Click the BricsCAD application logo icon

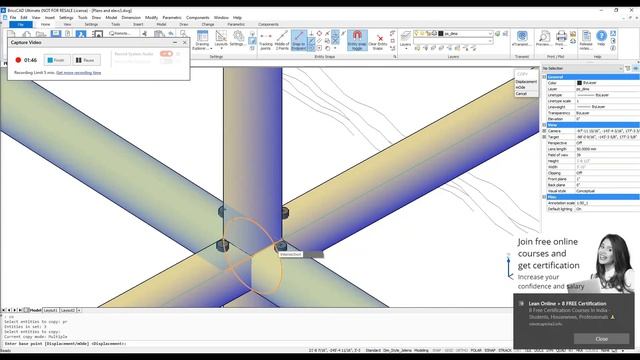click(x=3, y=10)
